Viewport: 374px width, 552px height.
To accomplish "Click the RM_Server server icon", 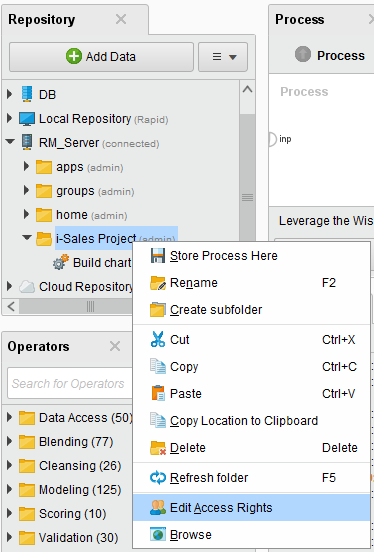I will coord(27,142).
